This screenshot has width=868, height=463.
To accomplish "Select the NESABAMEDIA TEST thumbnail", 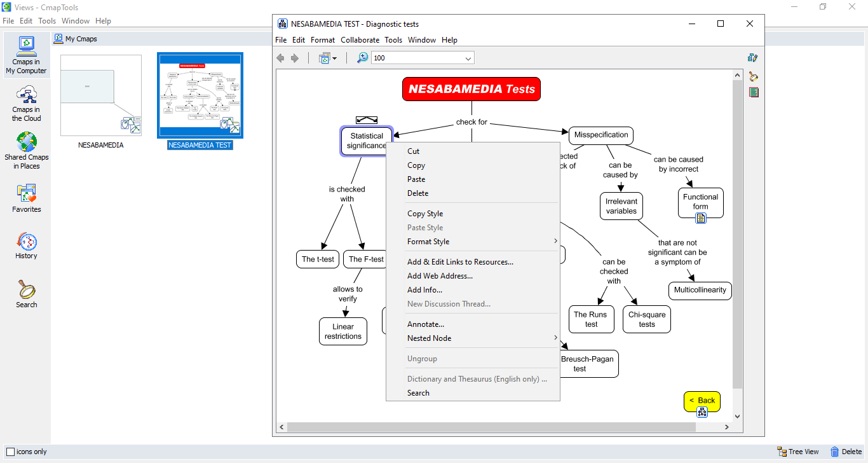I will click(200, 95).
